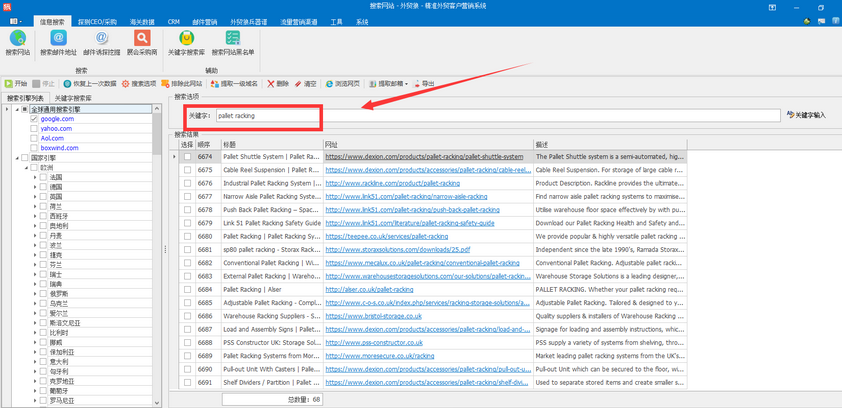Click 提取一级域名 toolbar icon
Viewport: 846px width, 408px height.
(235, 84)
